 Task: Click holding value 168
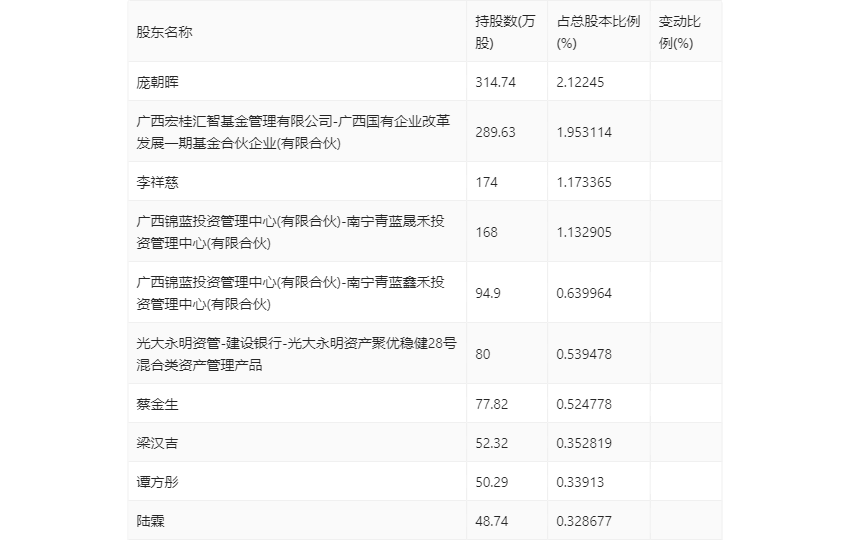(486, 232)
